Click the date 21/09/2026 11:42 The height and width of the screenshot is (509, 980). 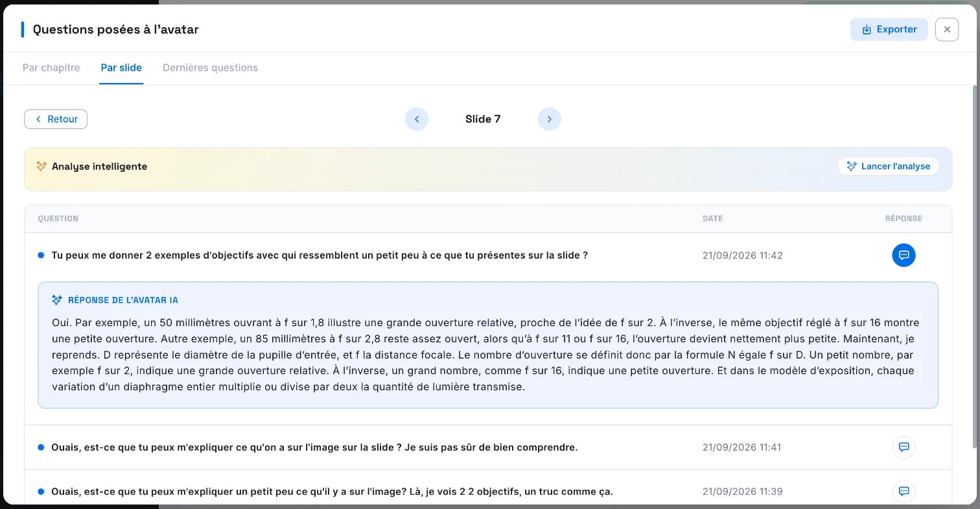coord(743,255)
